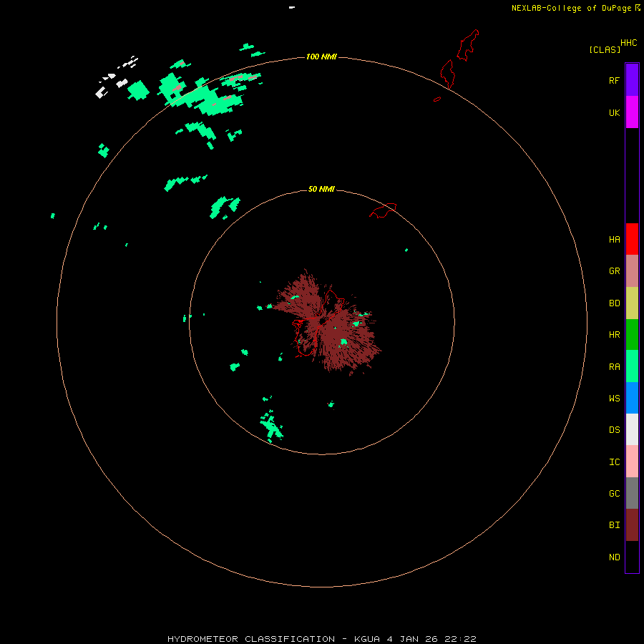Select the IC pink legend swatch
Image resolution: width=644 pixels, height=644 pixels.
pyautogui.click(x=632, y=462)
